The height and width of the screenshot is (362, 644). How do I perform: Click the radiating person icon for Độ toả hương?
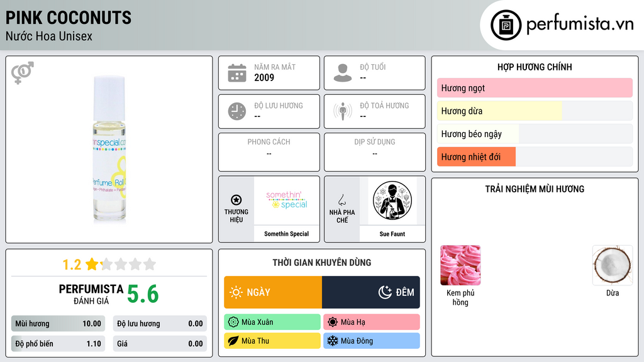click(343, 111)
